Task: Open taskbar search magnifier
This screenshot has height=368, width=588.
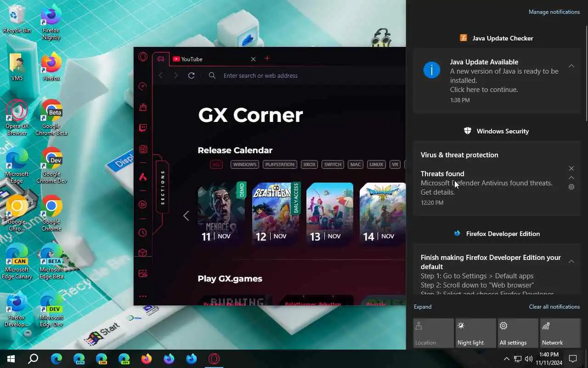Action: tap(33, 359)
